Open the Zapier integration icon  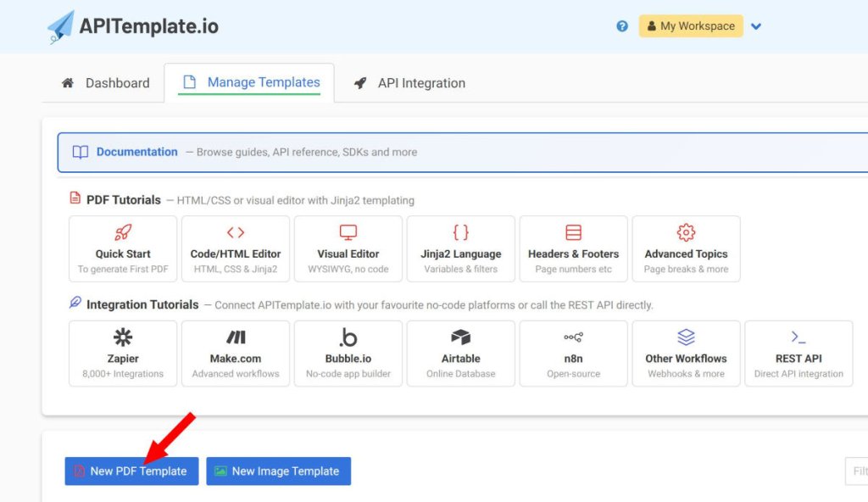[123, 337]
